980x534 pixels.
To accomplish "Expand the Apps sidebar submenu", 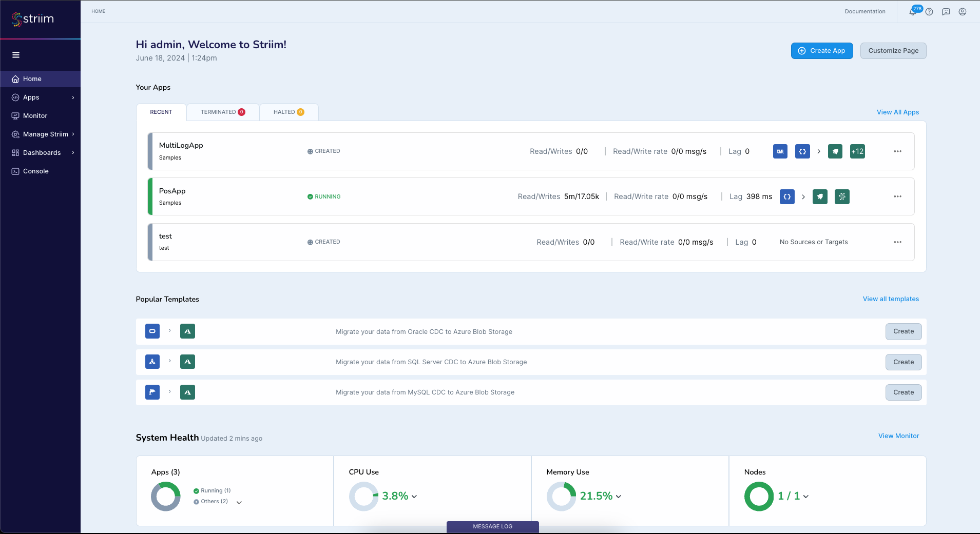I will (x=73, y=97).
